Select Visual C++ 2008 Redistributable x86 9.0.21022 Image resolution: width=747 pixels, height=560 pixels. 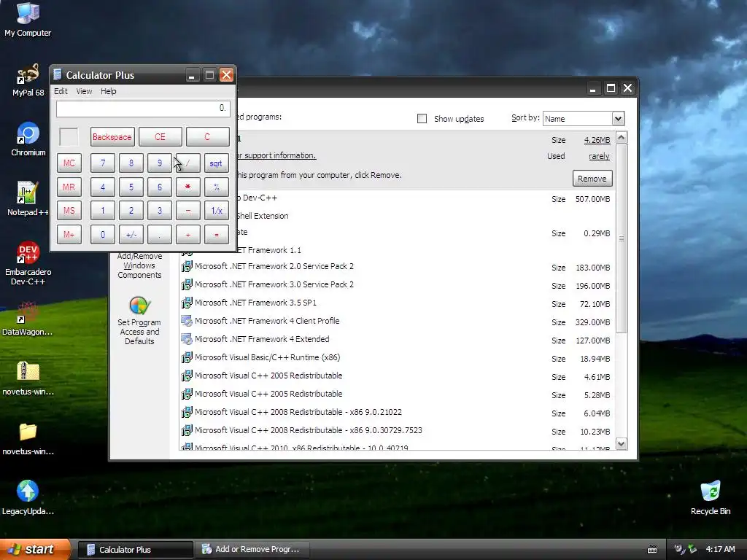click(x=398, y=413)
